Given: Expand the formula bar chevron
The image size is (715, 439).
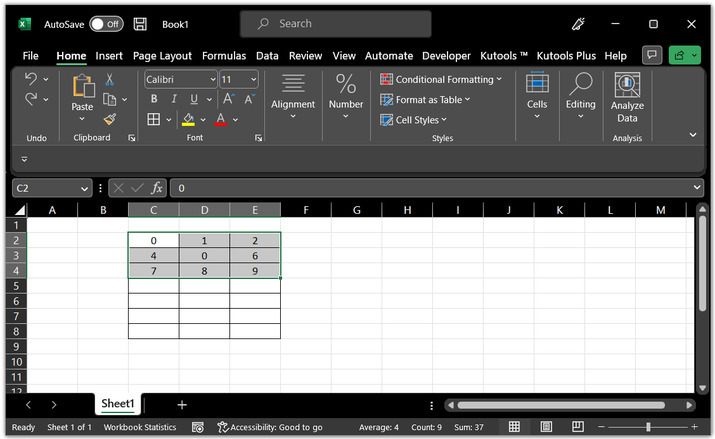Looking at the screenshot, I should pos(697,187).
